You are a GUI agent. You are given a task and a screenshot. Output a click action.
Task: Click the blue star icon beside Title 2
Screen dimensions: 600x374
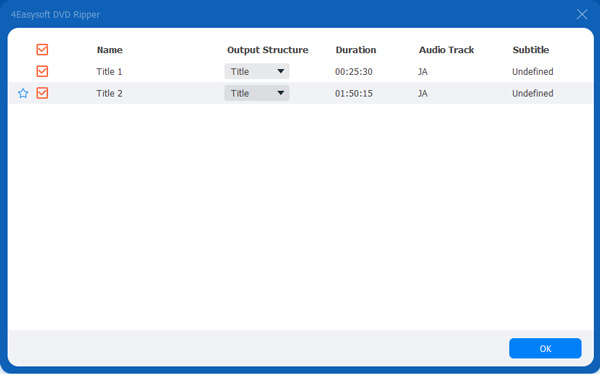pos(23,93)
